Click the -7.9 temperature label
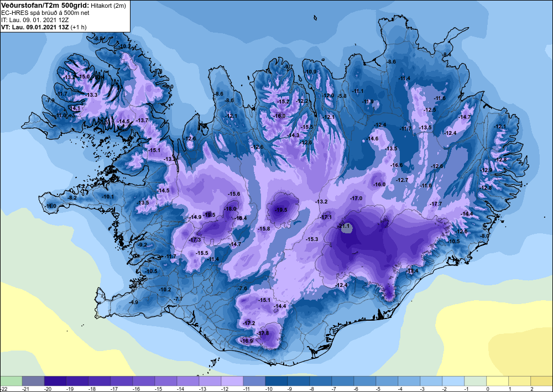Image resolution: width=553 pixels, height=392 pixels. 50,101
